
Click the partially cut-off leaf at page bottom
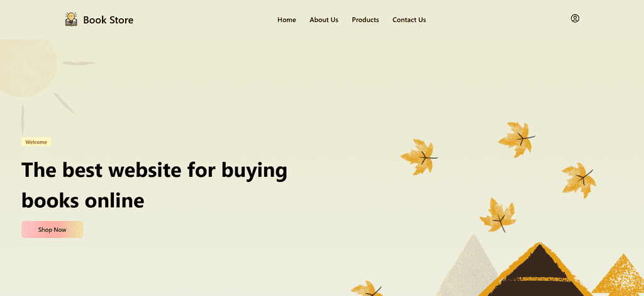pyautogui.click(x=367, y=288)
